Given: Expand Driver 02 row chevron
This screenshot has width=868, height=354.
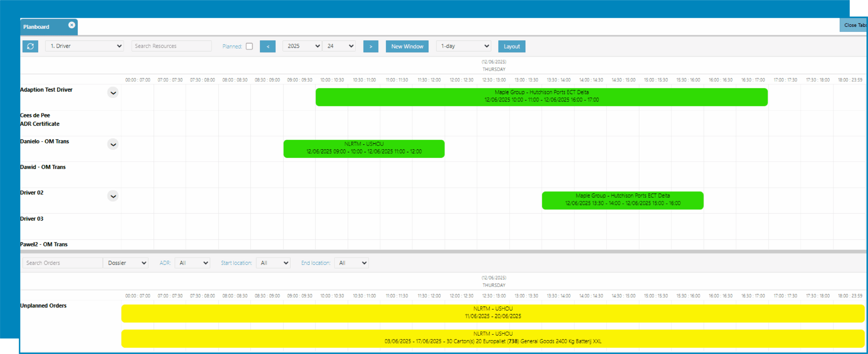Looking at the screenshot, I should (113, 196).
